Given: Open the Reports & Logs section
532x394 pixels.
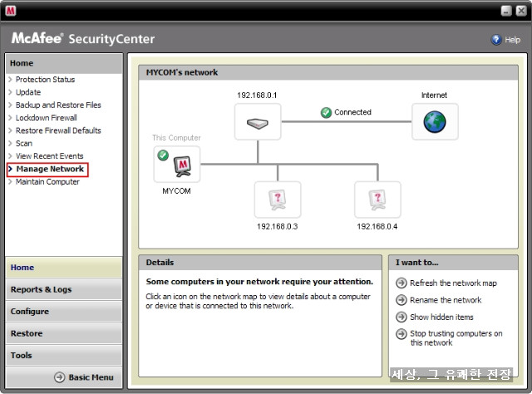Looking at the screenshot, I should 64,289.
